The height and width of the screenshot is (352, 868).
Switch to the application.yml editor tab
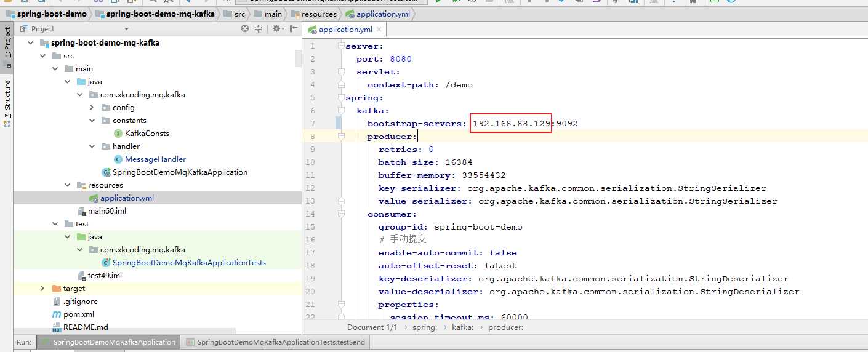[x=344, y=30]
